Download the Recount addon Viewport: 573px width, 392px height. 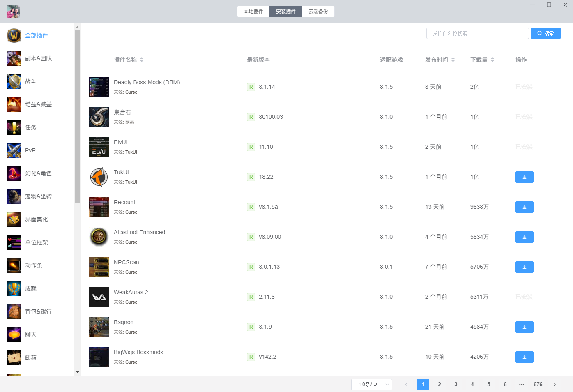524,207
